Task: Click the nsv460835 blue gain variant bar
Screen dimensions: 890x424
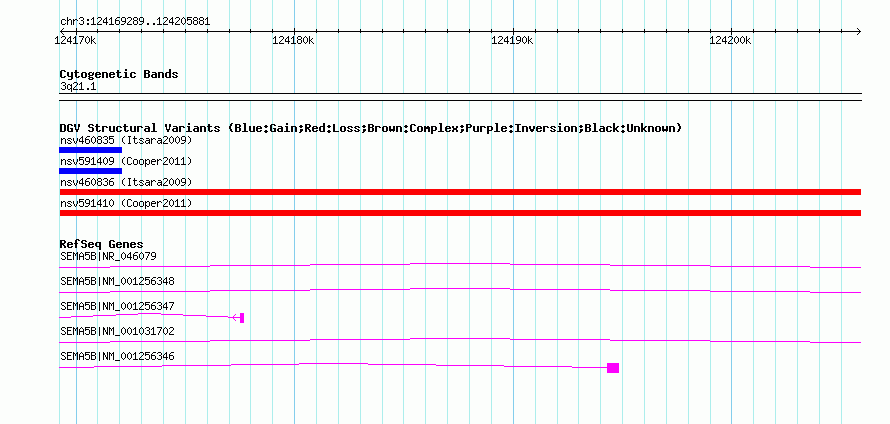Action: [91, 150]
